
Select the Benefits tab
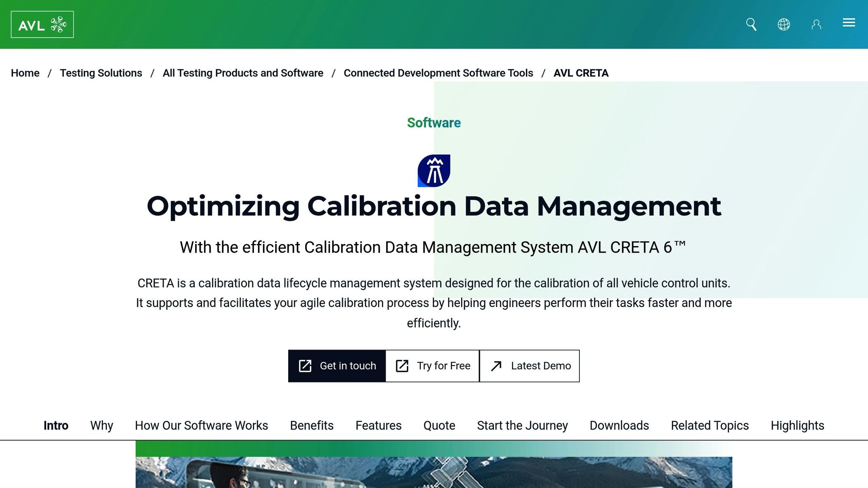[x=312, y=425]
